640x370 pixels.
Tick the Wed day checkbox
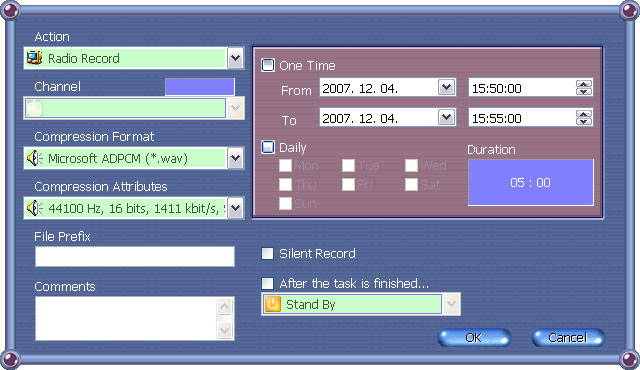point(411,166)
